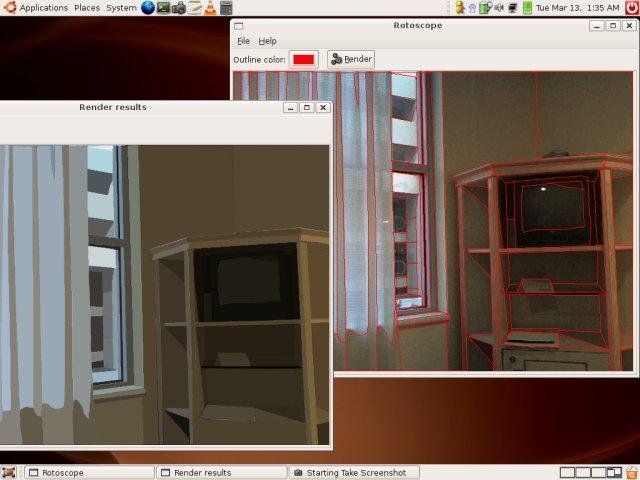Minimize the Render results window
Screen dimensions: 640x480
[290, 108]
